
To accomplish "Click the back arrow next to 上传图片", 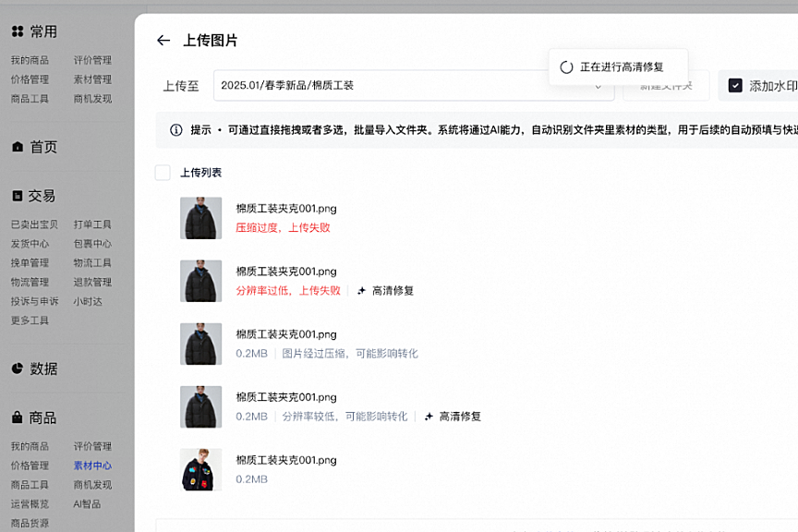I will click(163, 41).
